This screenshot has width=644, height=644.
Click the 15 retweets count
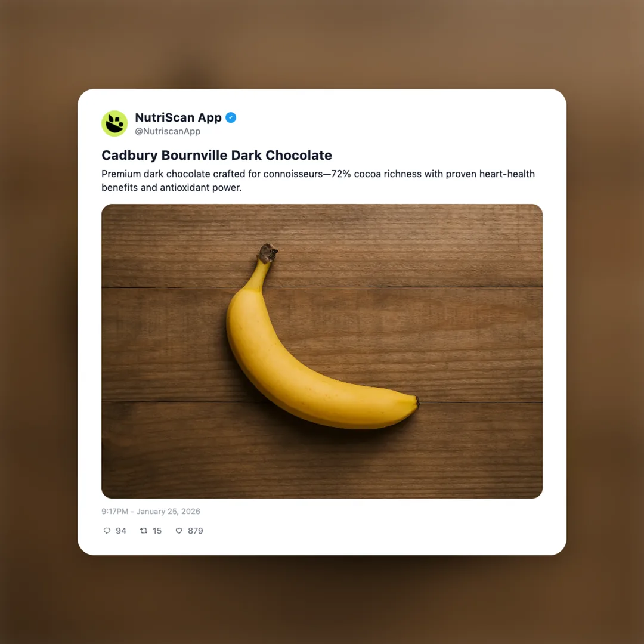(157, 531)
